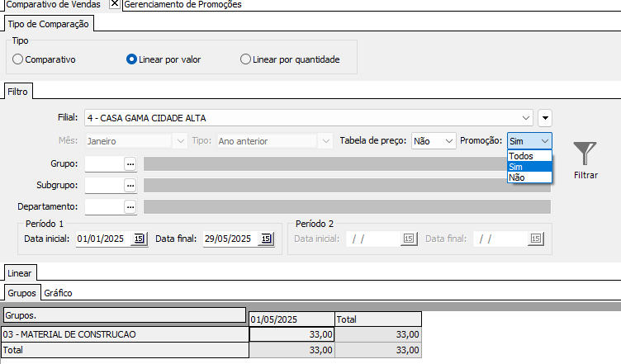Click the Período 1 Data inicial field
This screenshot has width=621, height=364.
[101, 239]
